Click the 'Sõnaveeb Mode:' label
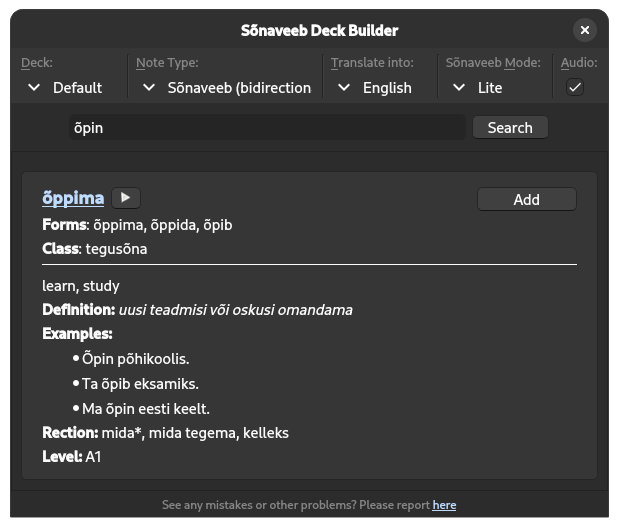The height and width of the screenshot is (528, 619). pyautogui.click(x=493, y=62)
